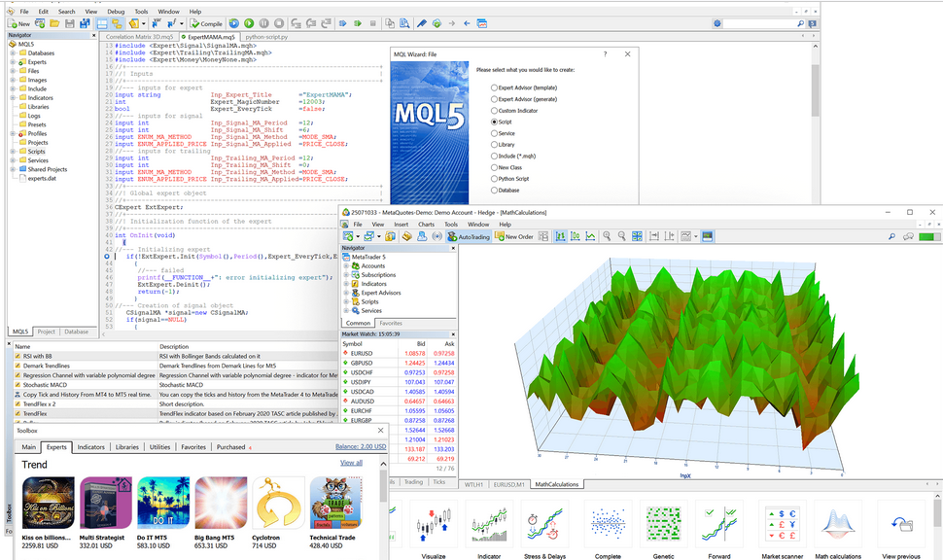
Task: Open dropdown arrow next to MQL Wizard toolbar icon
Action: point(143,24)
